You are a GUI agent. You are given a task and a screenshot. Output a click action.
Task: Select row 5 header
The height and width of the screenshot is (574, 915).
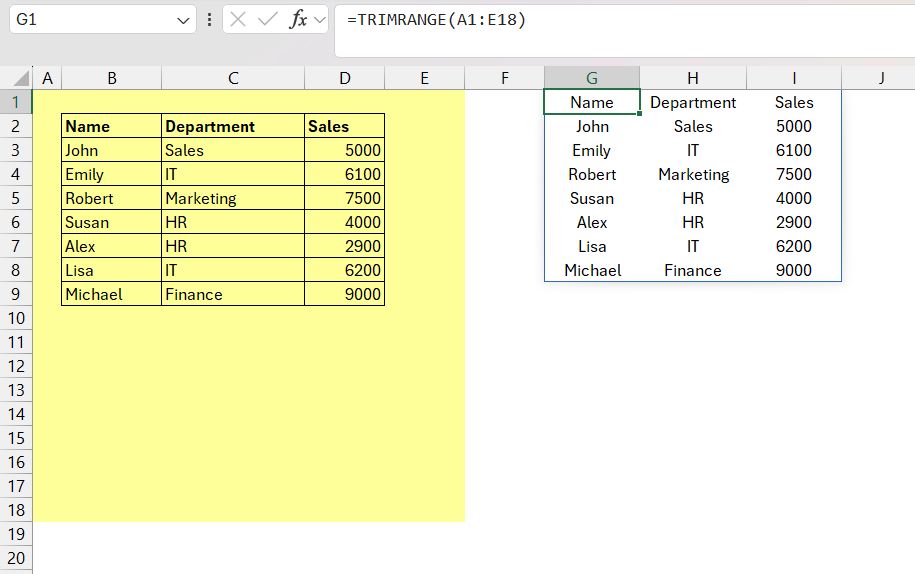coord(16,198)
